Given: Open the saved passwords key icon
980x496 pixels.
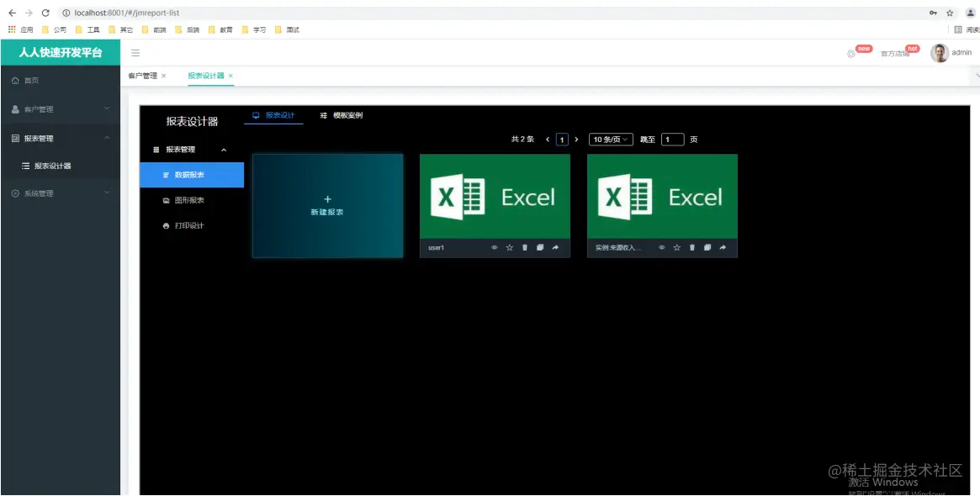Looking at the screenshot, I should 933,13.
